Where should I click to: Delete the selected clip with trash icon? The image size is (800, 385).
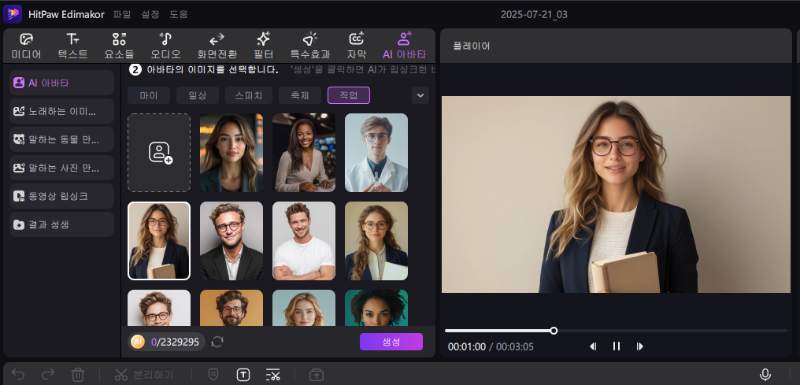tap(78, 375)
